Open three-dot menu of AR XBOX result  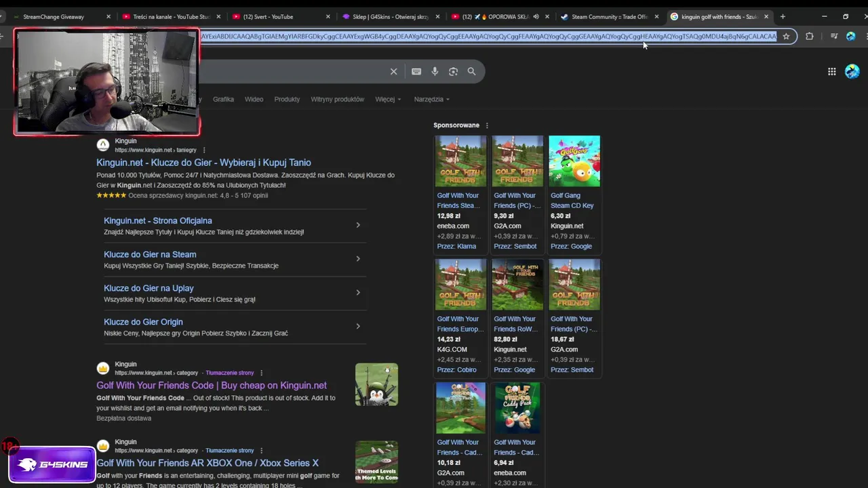pyautogui.click(x=261, y=450)
